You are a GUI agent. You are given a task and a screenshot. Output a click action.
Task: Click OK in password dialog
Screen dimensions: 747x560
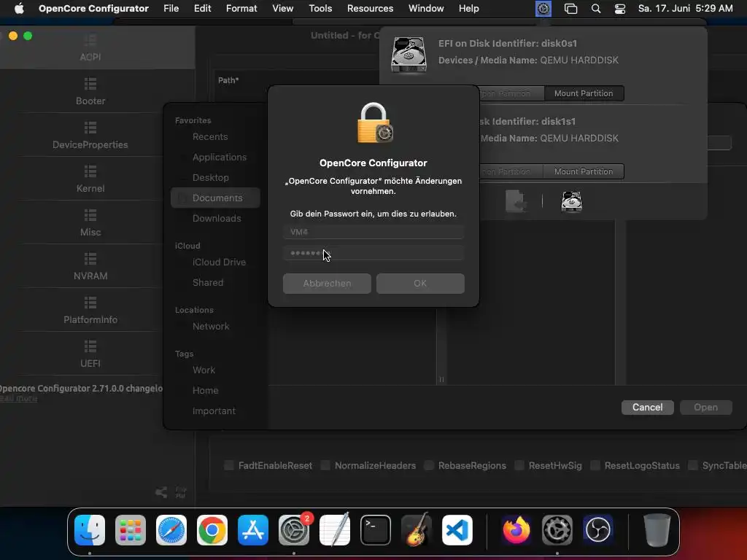420,284
